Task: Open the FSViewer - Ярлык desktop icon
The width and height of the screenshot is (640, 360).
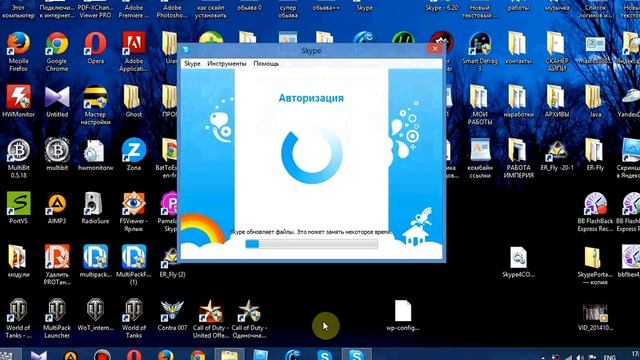Action: 133,212
